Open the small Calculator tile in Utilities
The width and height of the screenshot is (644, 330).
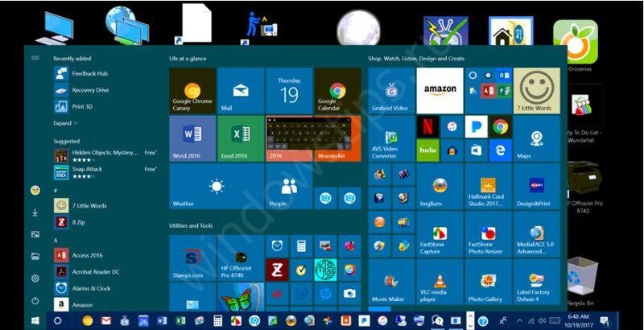301,245
